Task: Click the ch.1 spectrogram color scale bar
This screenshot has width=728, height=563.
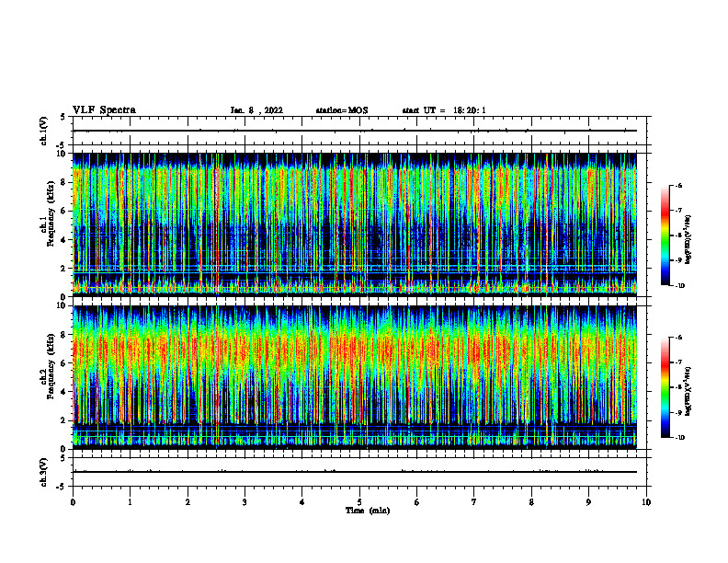Action: (x=665, y=236)
